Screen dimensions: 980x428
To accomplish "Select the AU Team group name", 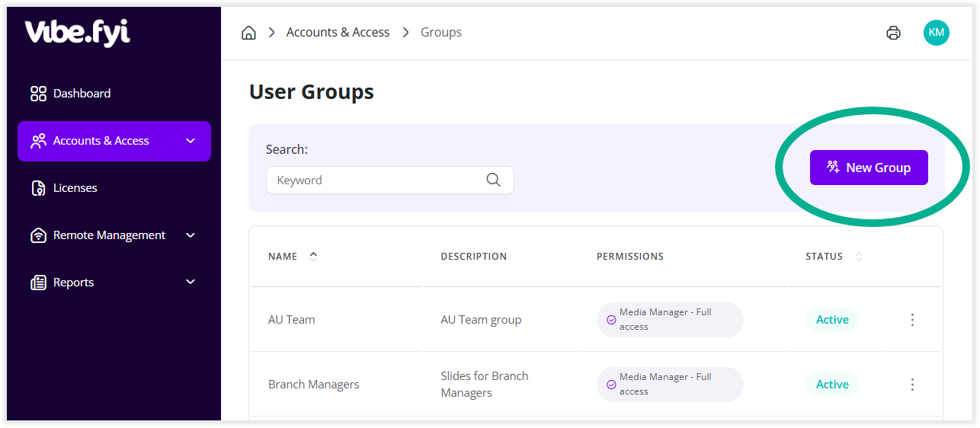I will [x=292, y=320].
